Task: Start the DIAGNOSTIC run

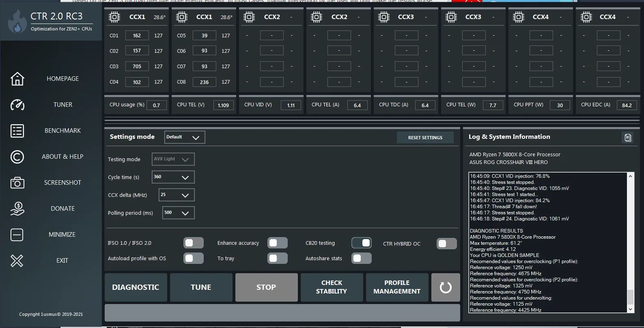Action: (x=136, y=287)
